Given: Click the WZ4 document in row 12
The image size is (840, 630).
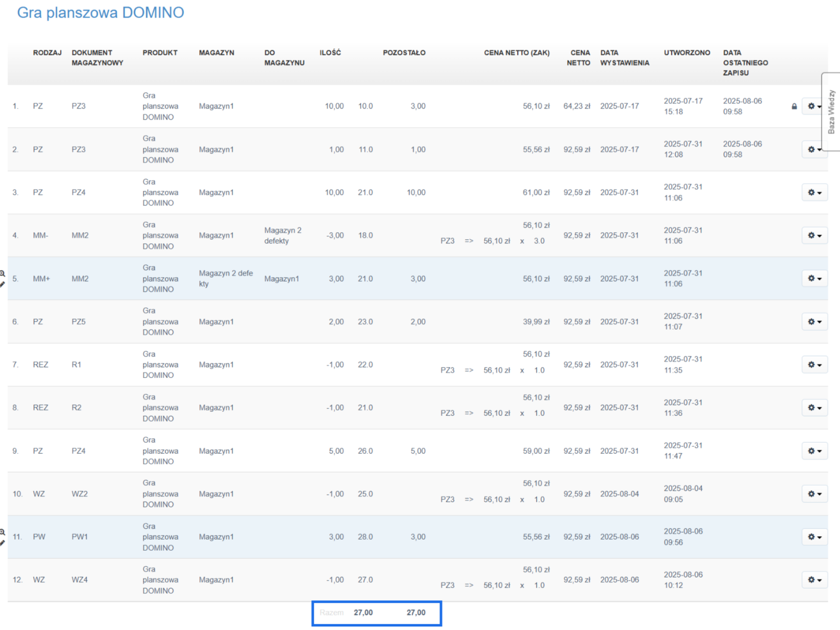Looking at the screenshot, I should click(80, 580).
